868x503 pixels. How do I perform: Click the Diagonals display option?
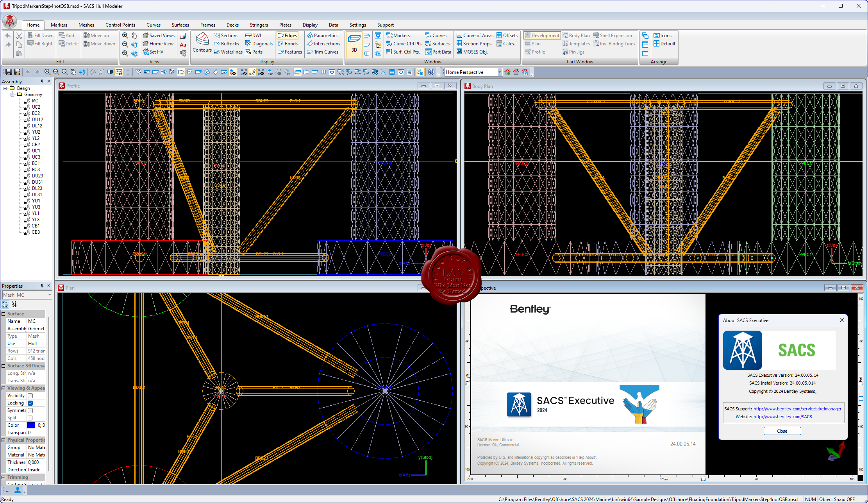pos(259,43)
